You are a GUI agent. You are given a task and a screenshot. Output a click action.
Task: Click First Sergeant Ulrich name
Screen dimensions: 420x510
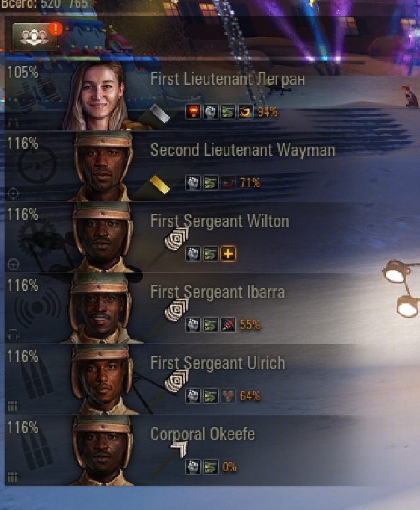218,363
